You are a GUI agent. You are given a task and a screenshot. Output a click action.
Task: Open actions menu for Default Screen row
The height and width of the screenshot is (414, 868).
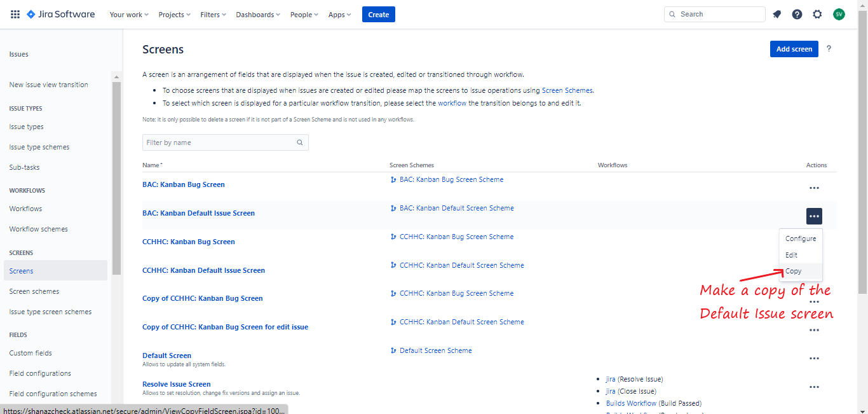tap(814, 359)
